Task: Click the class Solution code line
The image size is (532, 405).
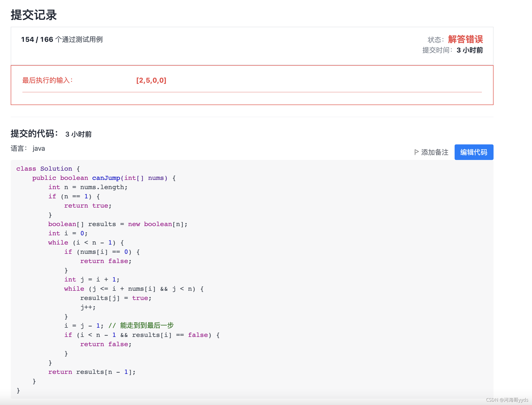Action: tap(48, 168)
